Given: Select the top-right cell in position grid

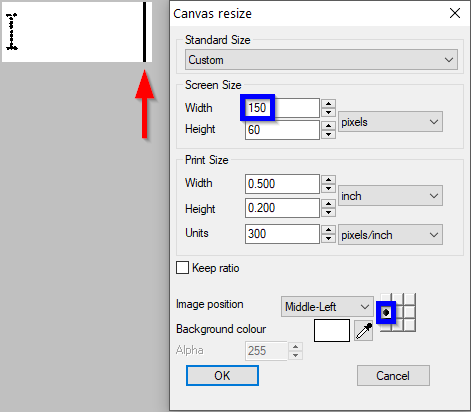Looking at the screenshot, I should (410, 299).
